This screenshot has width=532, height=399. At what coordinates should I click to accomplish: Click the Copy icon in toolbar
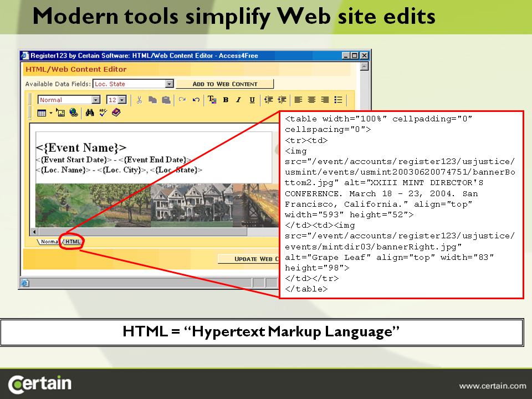[153, 100]
